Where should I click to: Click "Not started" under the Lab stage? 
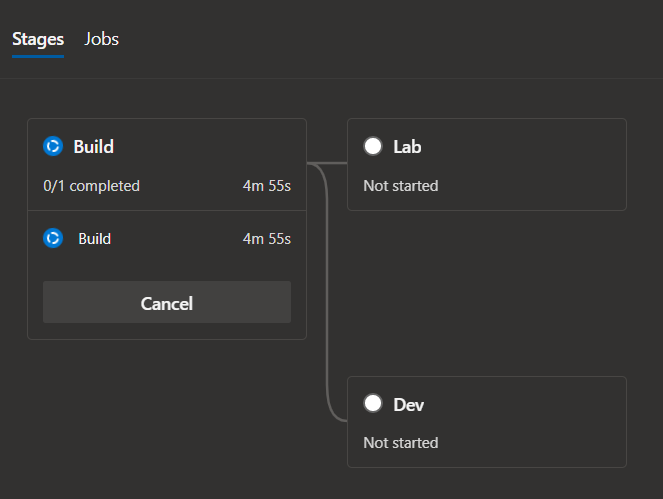pyautogui.click(x=400, y=186)
